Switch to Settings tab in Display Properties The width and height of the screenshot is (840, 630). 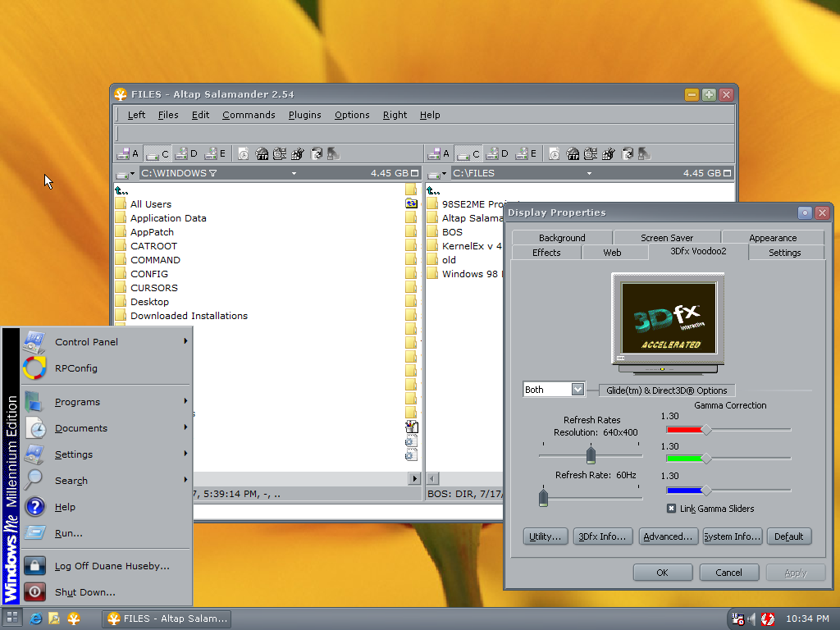pyautogui.click(x=785, y=253)
